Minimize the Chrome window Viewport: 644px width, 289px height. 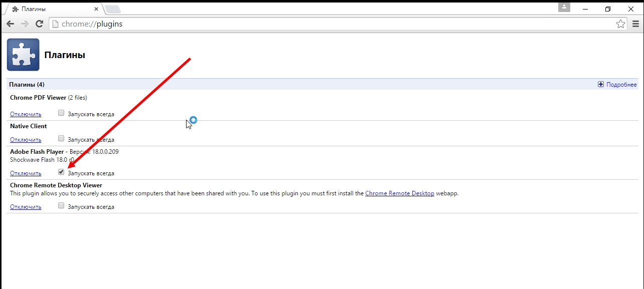click(586, 9)
